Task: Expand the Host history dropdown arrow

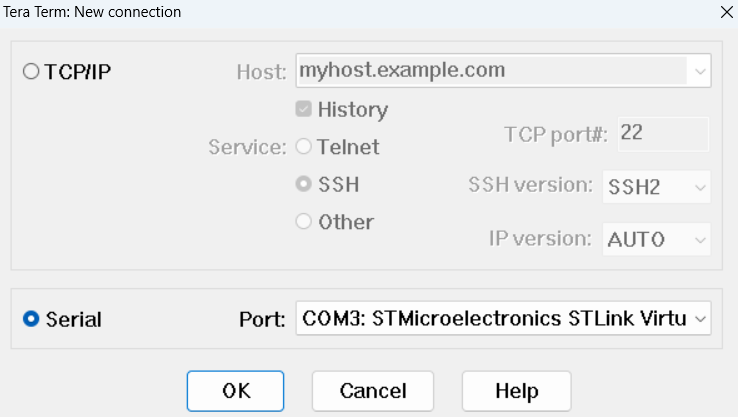Action: (x=699, y=72)
